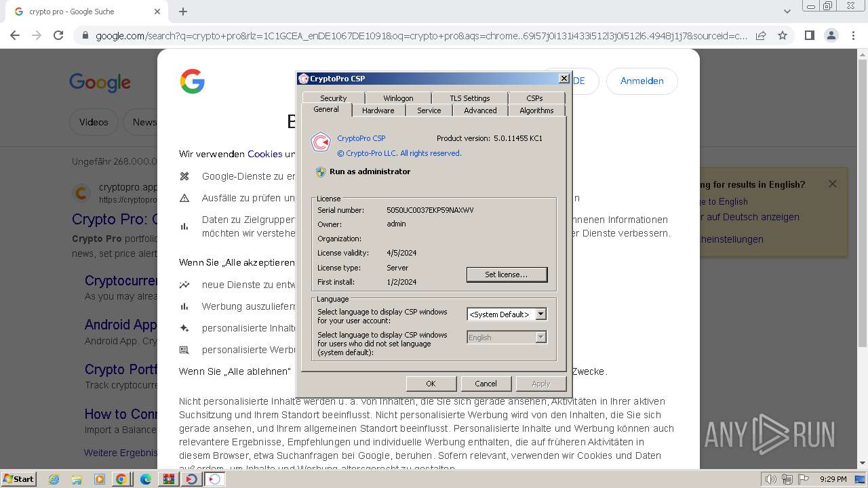Open File Explorer from the taskbar
This screenshot has width=868, height=488.
pos(77,479)
